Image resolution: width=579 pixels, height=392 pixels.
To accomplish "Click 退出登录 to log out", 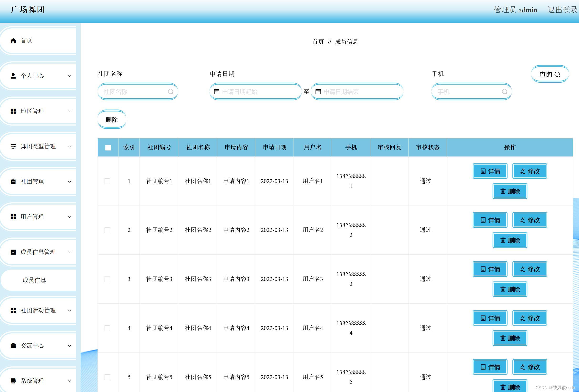I will (x=562, y=10).
